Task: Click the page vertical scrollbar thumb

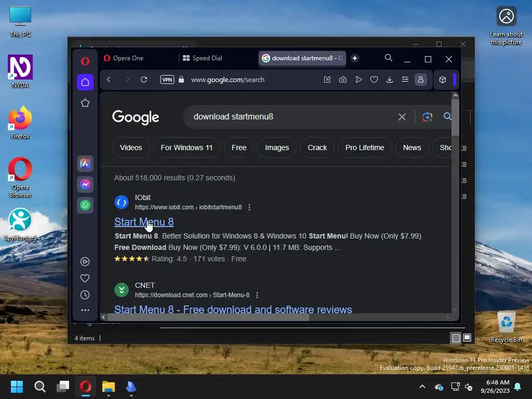Action: 455,117
